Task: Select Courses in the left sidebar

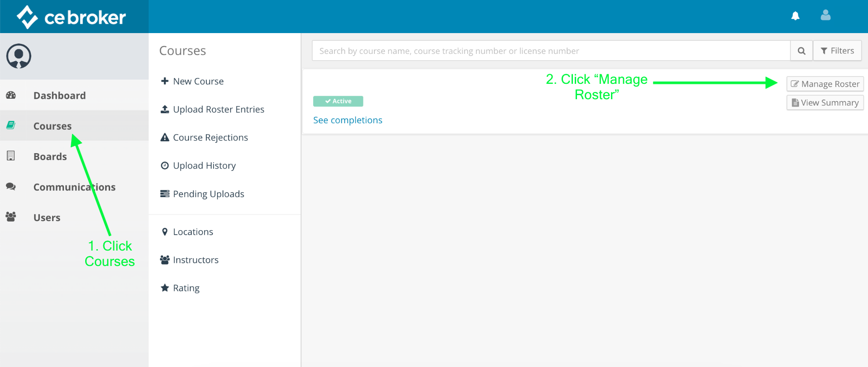Action: pos(53,126)
